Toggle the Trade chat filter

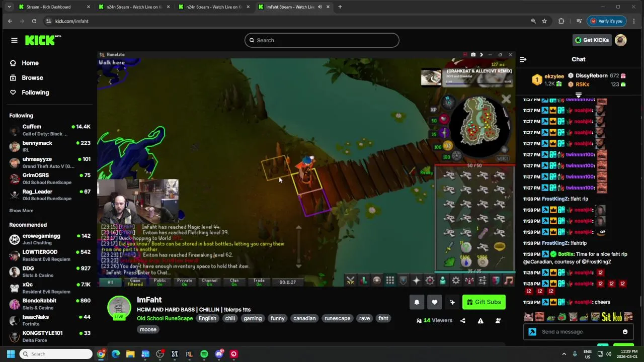259,282
